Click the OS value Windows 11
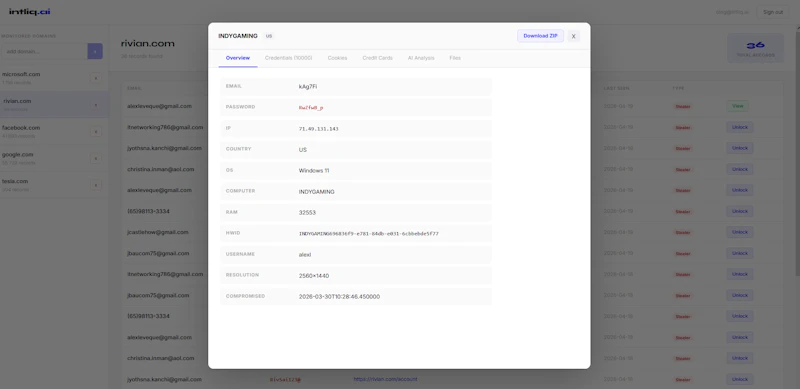Image resolution: width=800 pixels, height=389 pixels. 314,171
